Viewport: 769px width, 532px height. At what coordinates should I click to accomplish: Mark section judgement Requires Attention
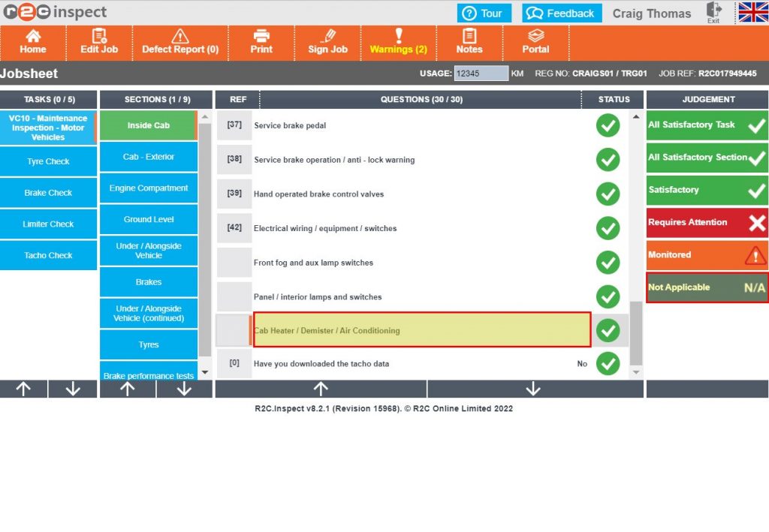[706, 222]
